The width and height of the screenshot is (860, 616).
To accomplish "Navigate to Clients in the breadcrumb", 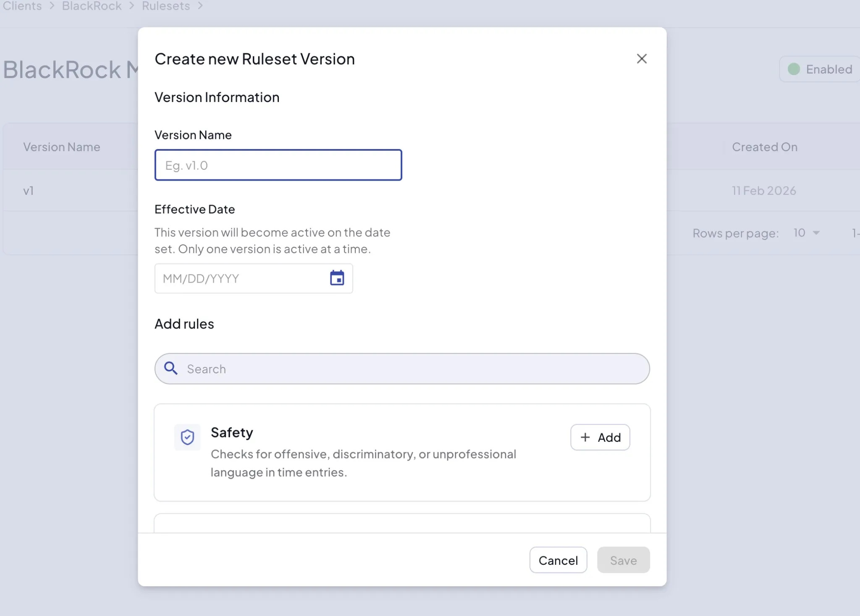I will tap(22, 6).
